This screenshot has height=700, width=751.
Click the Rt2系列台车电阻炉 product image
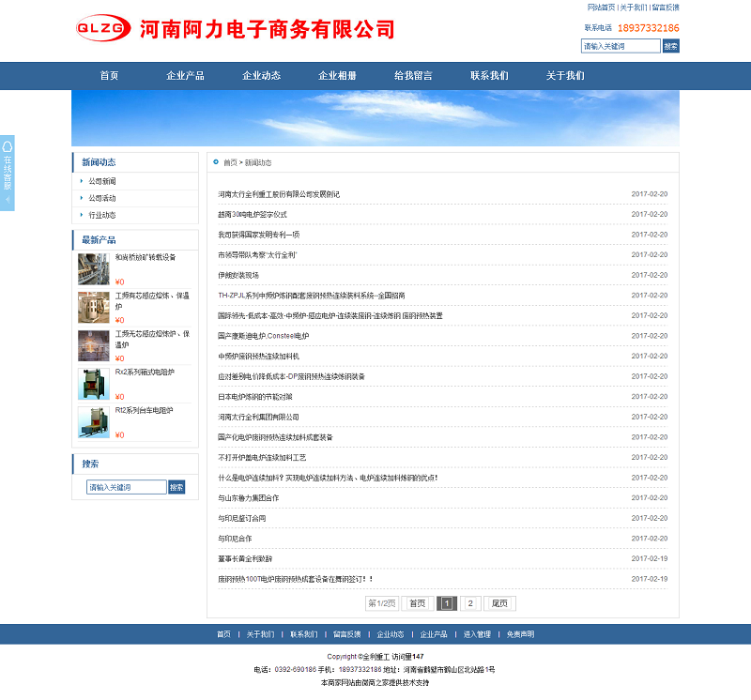click(93, 422)
